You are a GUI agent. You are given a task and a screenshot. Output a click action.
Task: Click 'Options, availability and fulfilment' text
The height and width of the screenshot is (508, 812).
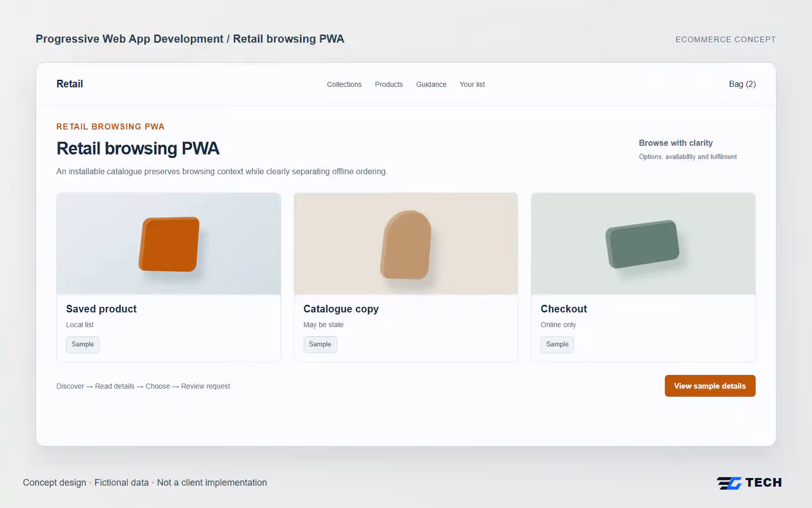688,157
